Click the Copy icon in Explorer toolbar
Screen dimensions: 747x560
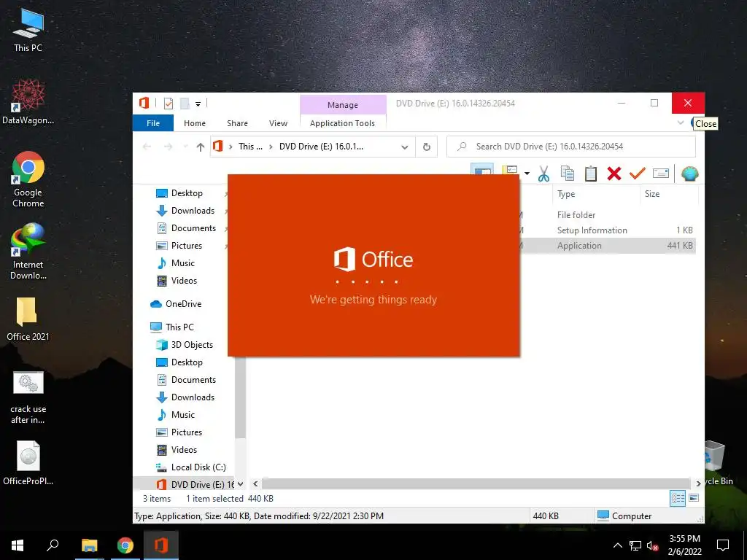coord(567,174)
